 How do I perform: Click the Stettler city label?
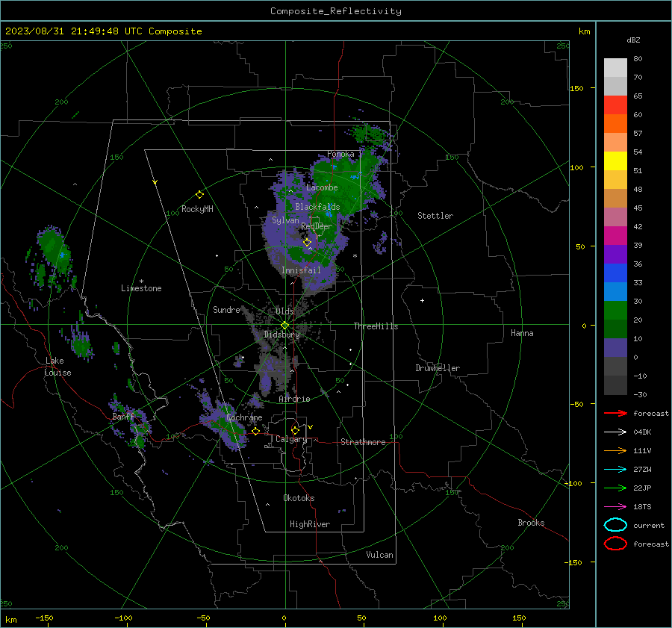435,216
